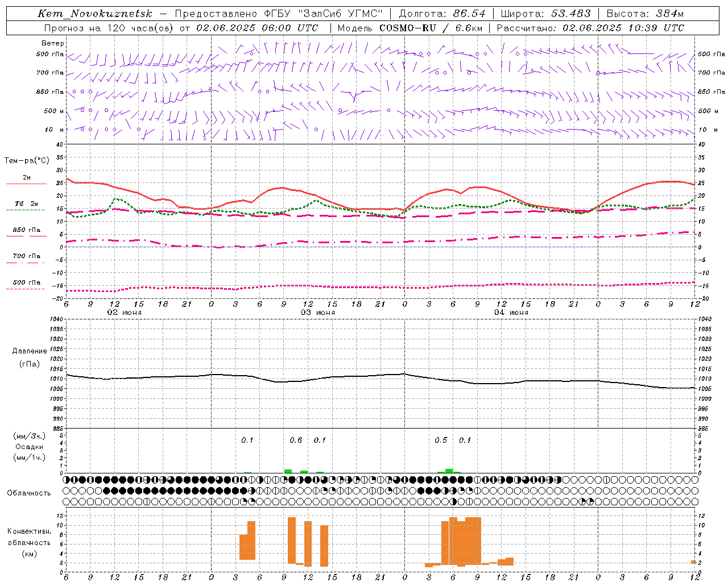Click the 'Ветер' wind panel label
The width and height of the screenshot is (728, 582).
tap(53, 43)
